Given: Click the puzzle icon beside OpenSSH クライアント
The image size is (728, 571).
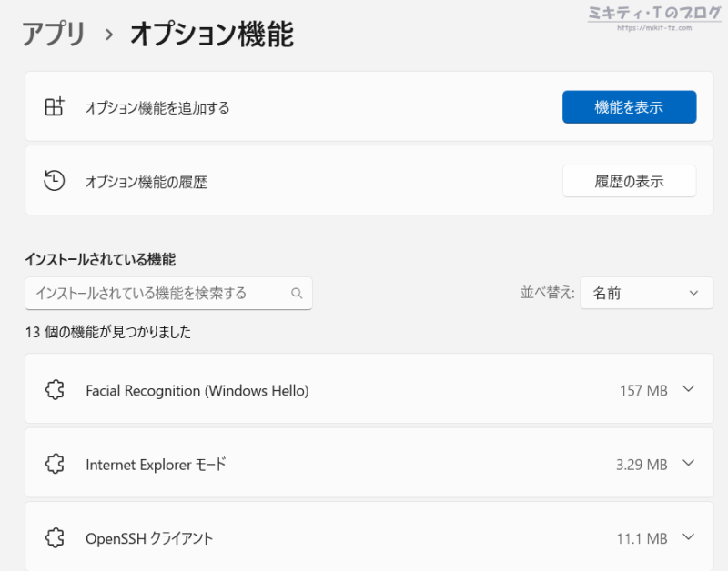Looking at the screenshot, I should [x=55, y=538].
